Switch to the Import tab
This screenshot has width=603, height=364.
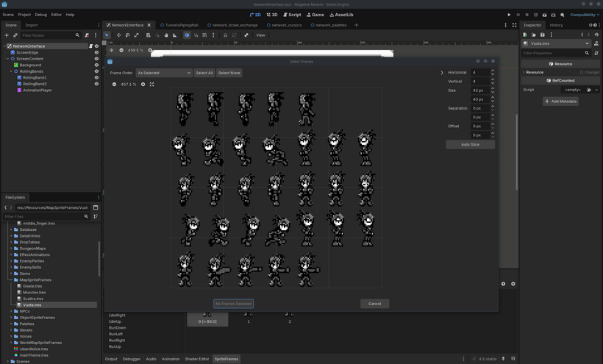(x=32, y=25)
